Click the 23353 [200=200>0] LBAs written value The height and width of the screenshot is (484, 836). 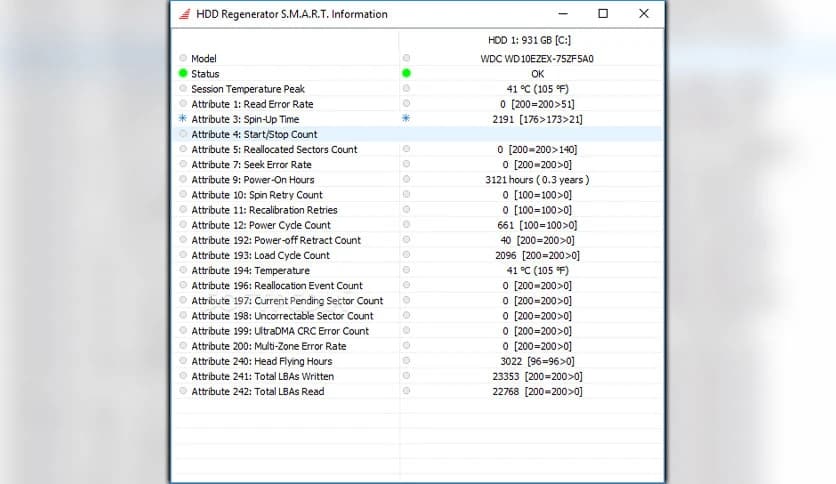point(537,376)
